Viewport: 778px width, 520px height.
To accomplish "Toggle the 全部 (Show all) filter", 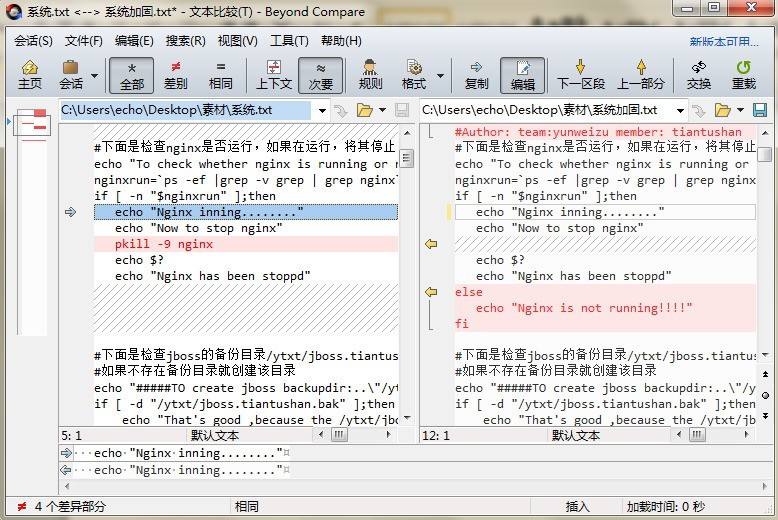I will [132, 75].
